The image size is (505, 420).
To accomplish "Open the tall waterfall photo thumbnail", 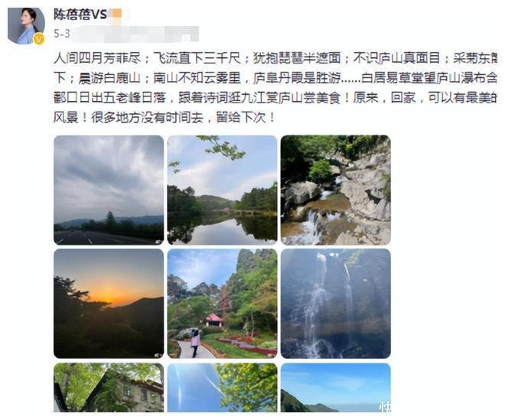I will pyautogui.click(x=336, y=304).
